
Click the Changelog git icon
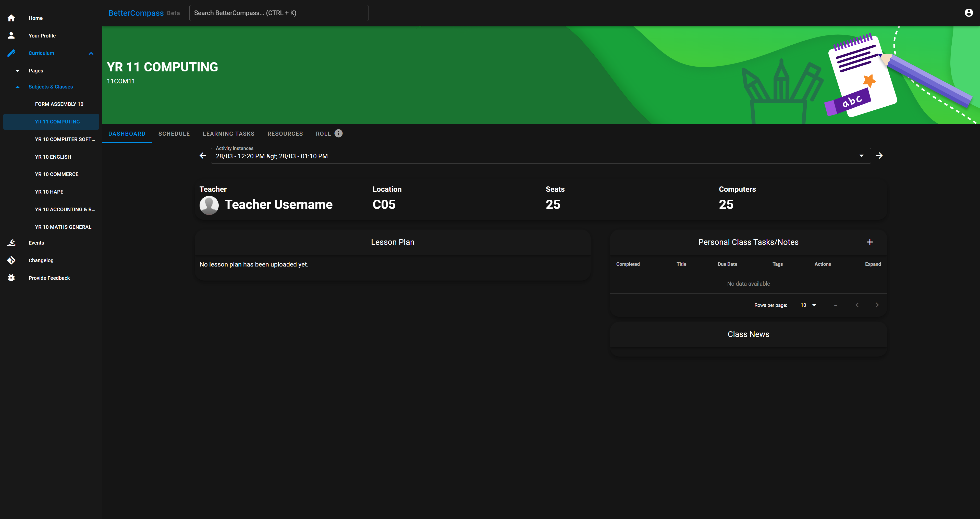click(11, 260)
